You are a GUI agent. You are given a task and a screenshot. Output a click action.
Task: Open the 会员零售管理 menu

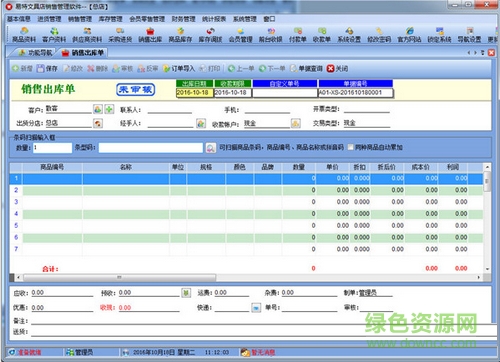pos(147,19)
